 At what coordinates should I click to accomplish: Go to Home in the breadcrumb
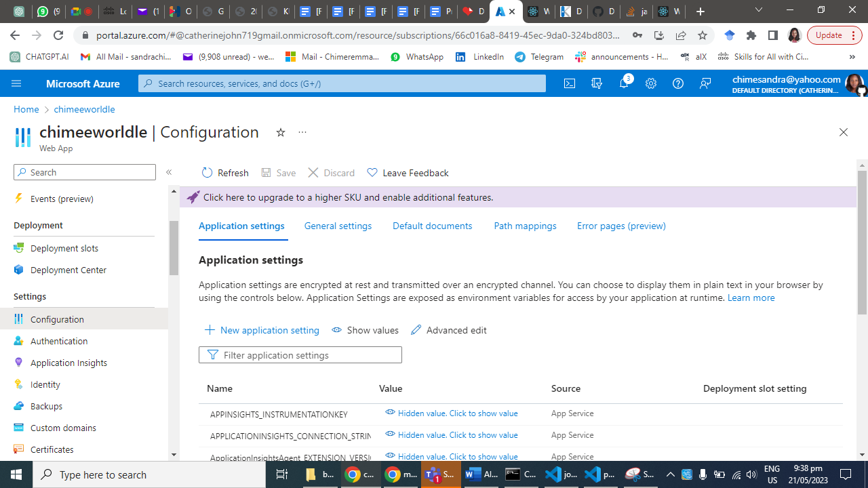26,109
